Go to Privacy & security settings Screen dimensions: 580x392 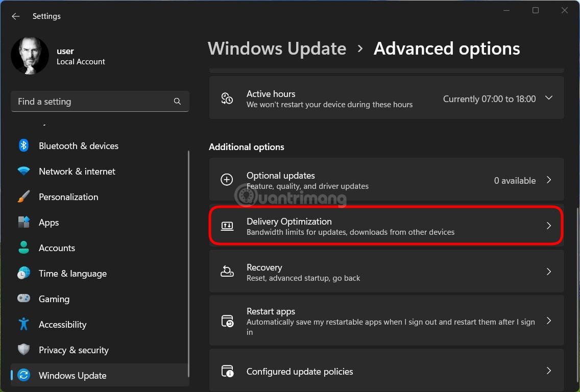(x=100, y=350)
